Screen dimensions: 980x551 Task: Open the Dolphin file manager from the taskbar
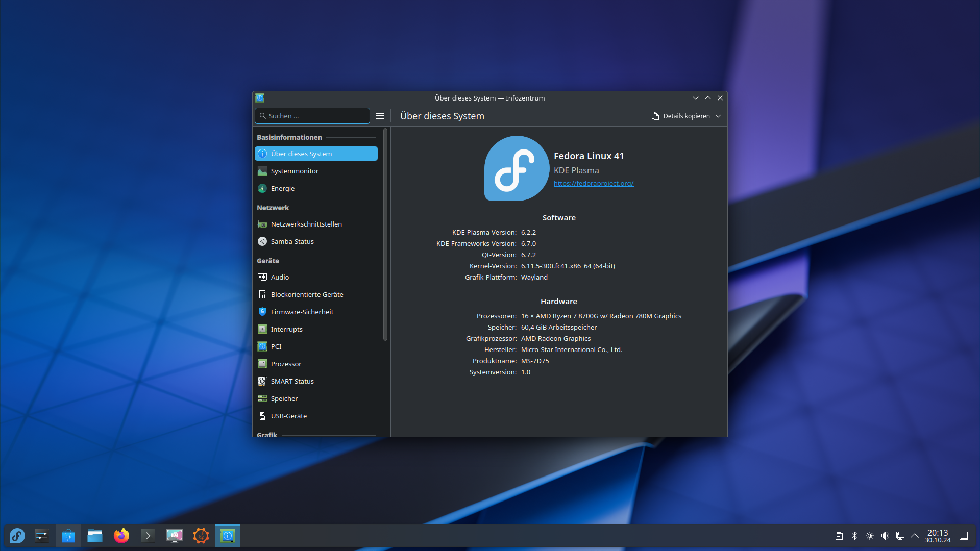pos(95,536)
